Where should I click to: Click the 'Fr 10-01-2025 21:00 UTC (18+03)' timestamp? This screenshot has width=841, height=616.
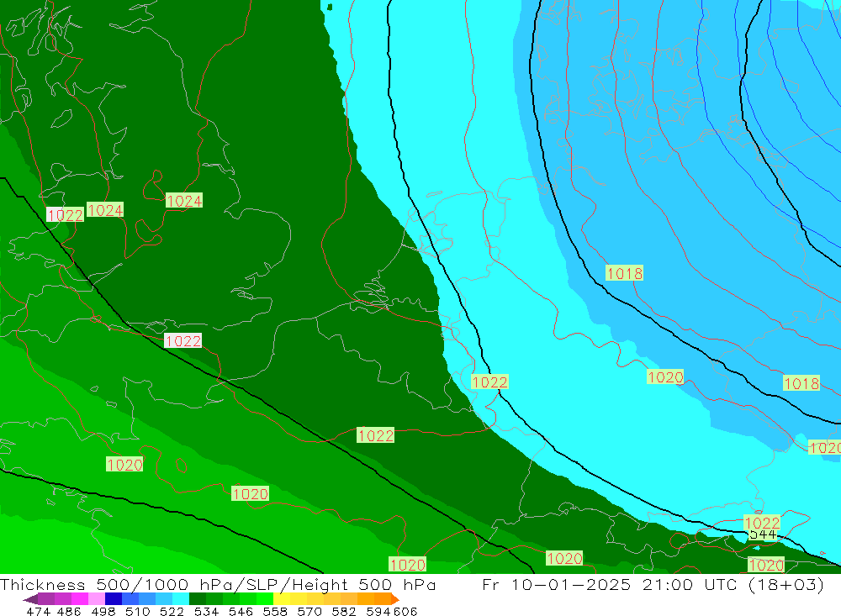(653, 584)
